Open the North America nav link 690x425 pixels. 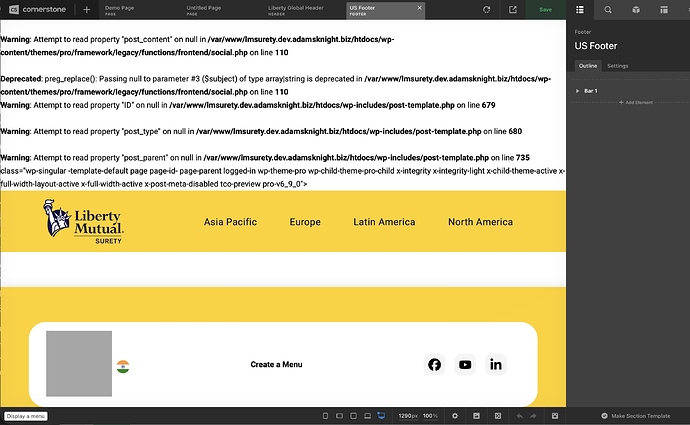tap(481, 222)
